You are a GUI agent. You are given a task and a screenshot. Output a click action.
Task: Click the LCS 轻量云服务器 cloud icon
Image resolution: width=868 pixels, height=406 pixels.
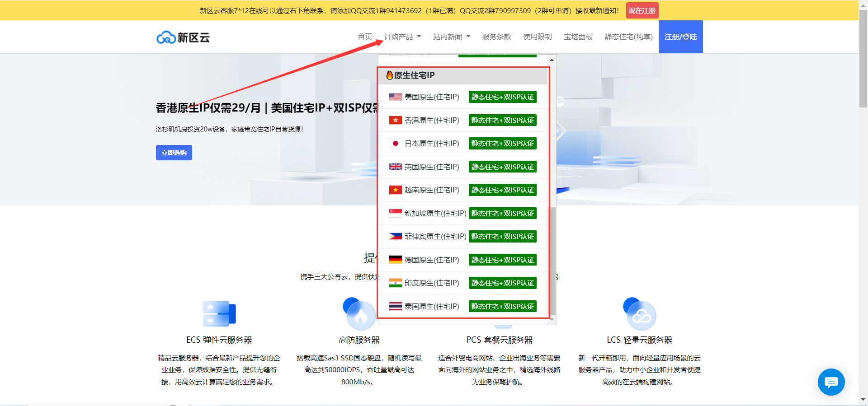[x=639, y=313]
